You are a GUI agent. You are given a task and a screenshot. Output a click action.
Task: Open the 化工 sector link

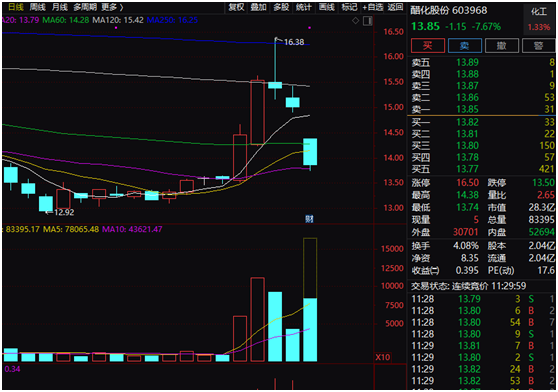pos(539,12)
